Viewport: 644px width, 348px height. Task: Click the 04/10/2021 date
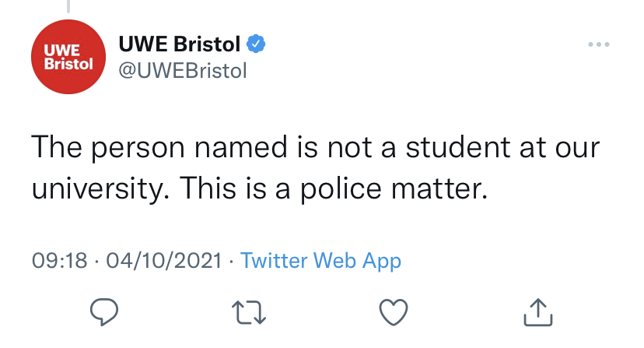pyautogui.click(x=164, y=261)
